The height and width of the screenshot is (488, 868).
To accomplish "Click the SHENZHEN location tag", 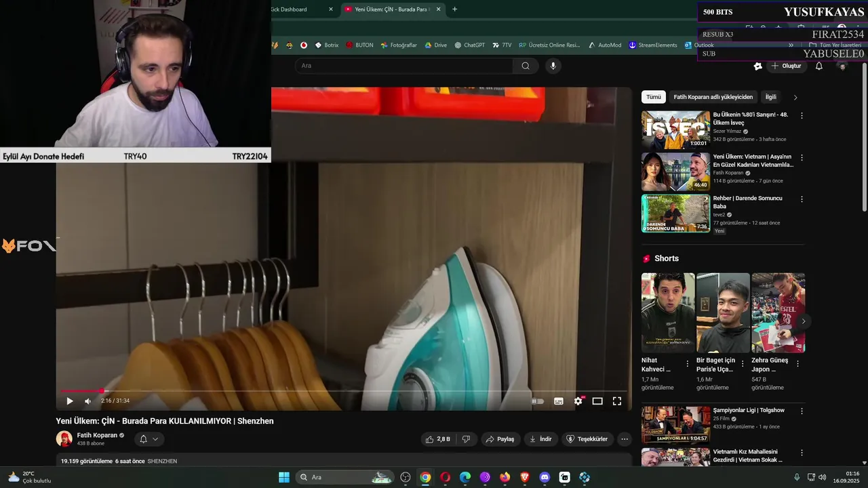I will (x=162, y=462).
